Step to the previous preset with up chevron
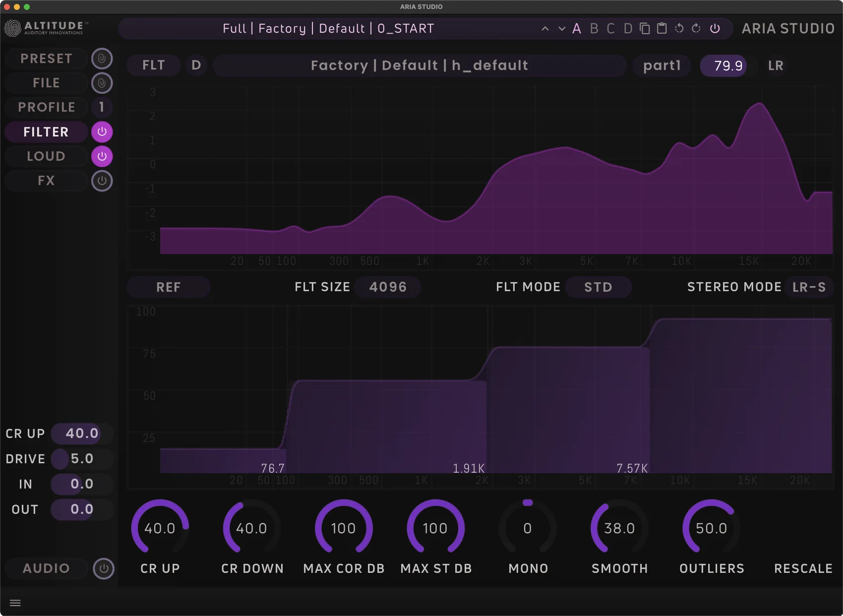The image size is (843, 616). pos(545,28)
